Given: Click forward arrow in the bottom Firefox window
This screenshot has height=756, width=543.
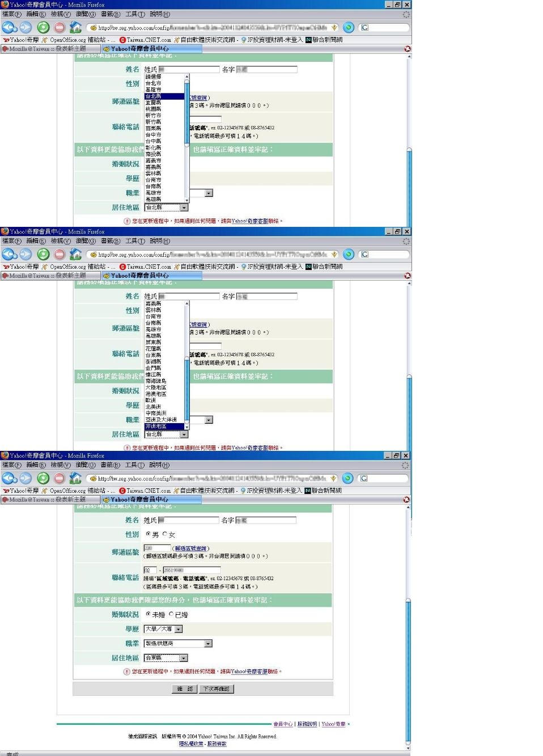Looking at the screenshot, I should coord(26,478).
